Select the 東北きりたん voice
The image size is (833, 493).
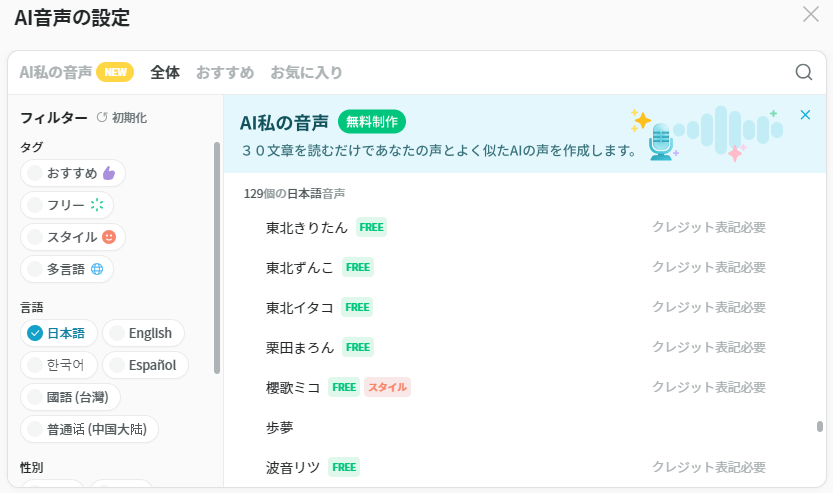click(x=307, y=227)
